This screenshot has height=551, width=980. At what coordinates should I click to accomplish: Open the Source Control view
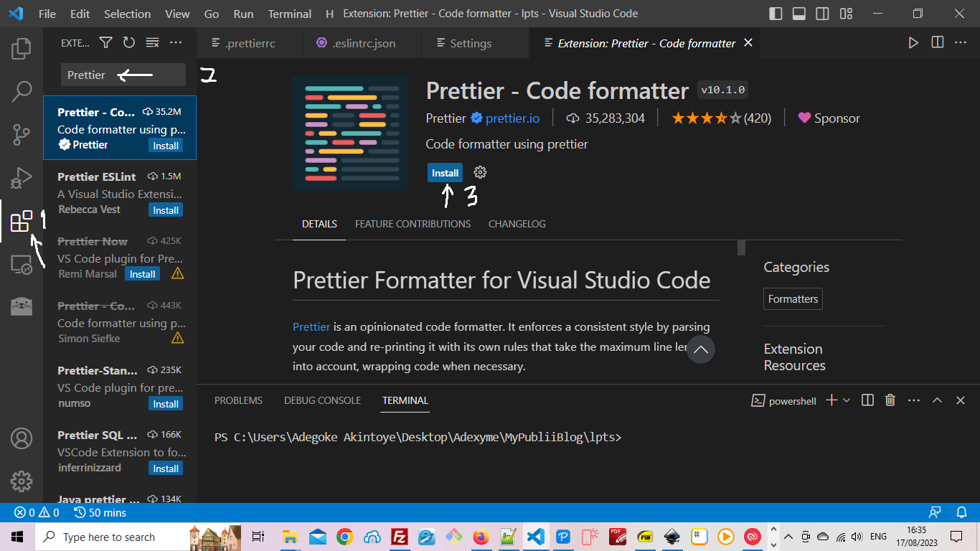pyautogui.click(x=22, y=134)
